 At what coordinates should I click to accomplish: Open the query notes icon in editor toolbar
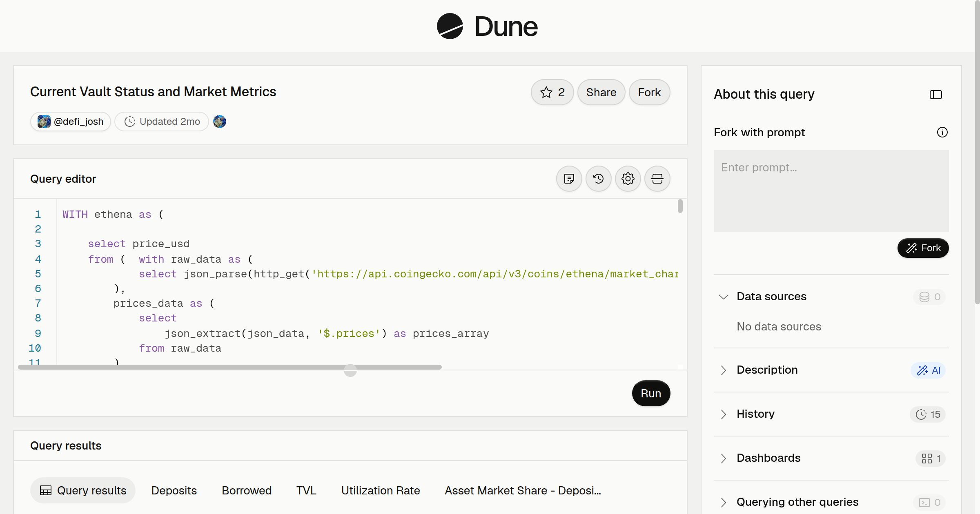click(569, 179)
